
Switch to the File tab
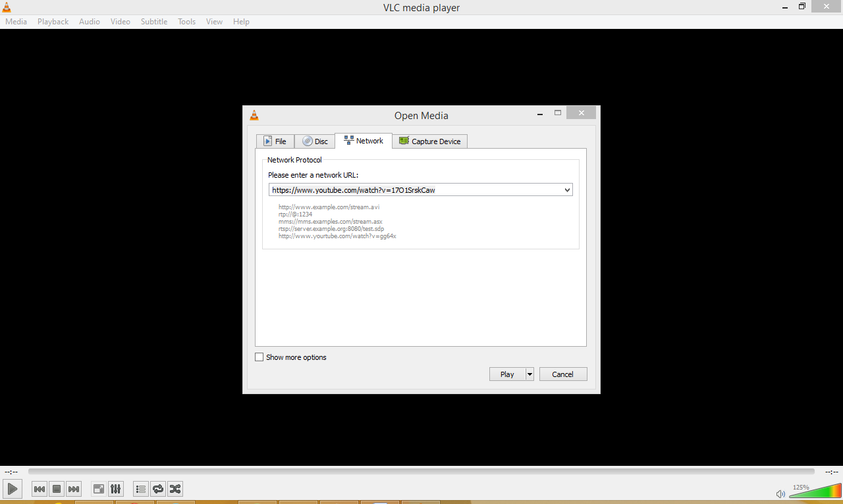275,141
